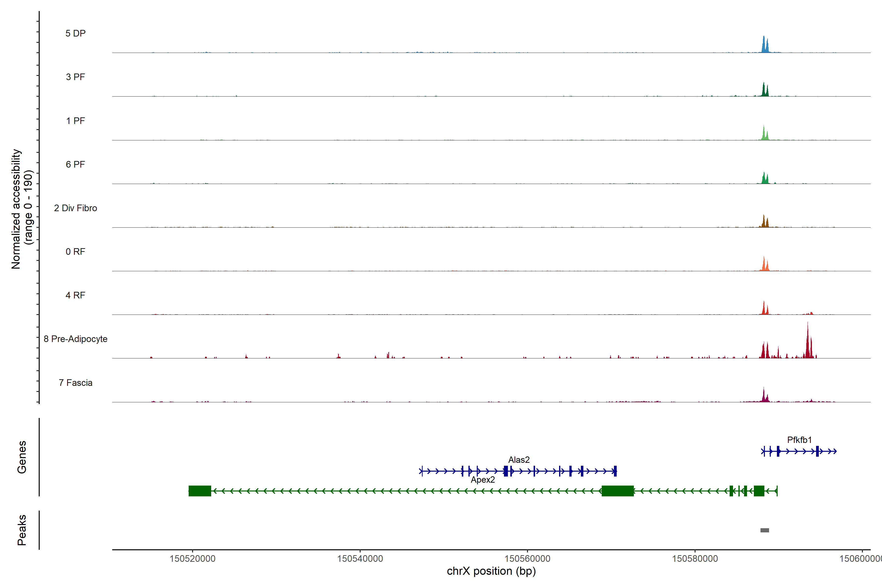
Task: Click the Apex2 gene label
Action: (483, 480)
